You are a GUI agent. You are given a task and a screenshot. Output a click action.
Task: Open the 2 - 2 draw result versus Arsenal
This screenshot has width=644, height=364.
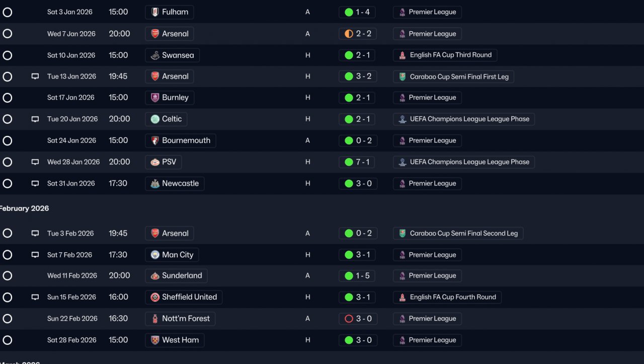[357, 34]
